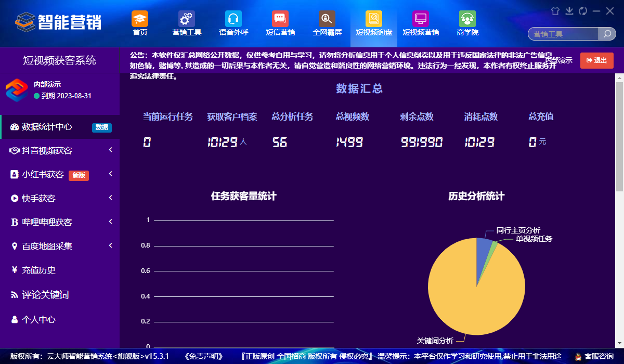Click the 关键词分析 pie label
Screen dimensions: 624x364
(435, 341)
